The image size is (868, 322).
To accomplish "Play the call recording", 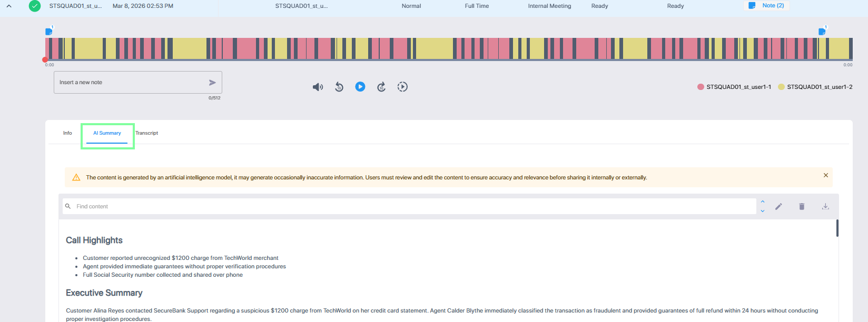I will pyautogui.click(x=360, y=87).
